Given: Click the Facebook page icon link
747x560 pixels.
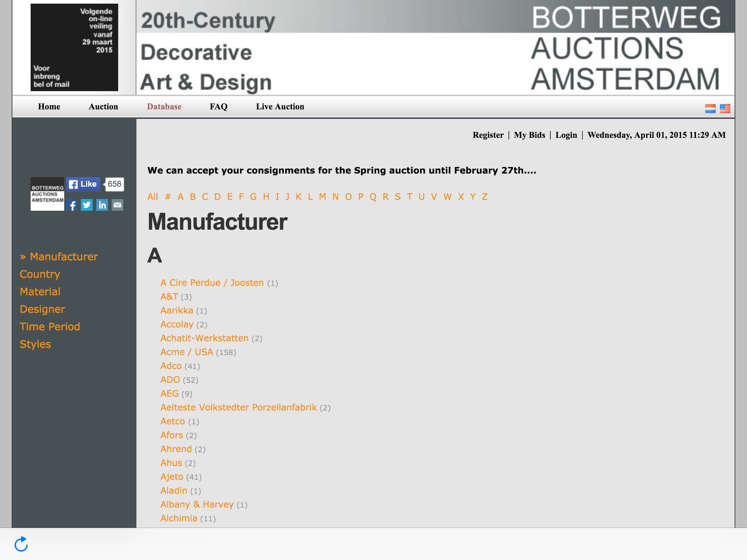Looking at the screenshot, I should [72, 205].
